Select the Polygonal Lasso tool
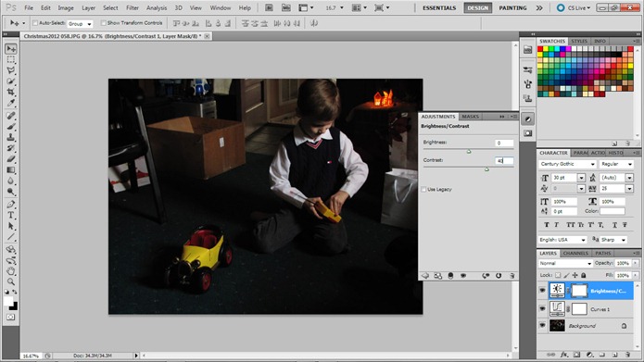Image resolution: width=644 pixels, height=362 pixels. 11,70
